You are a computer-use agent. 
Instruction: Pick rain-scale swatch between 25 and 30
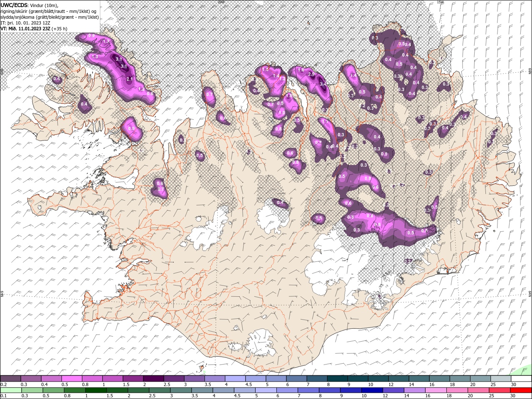(x=500, y=390)
